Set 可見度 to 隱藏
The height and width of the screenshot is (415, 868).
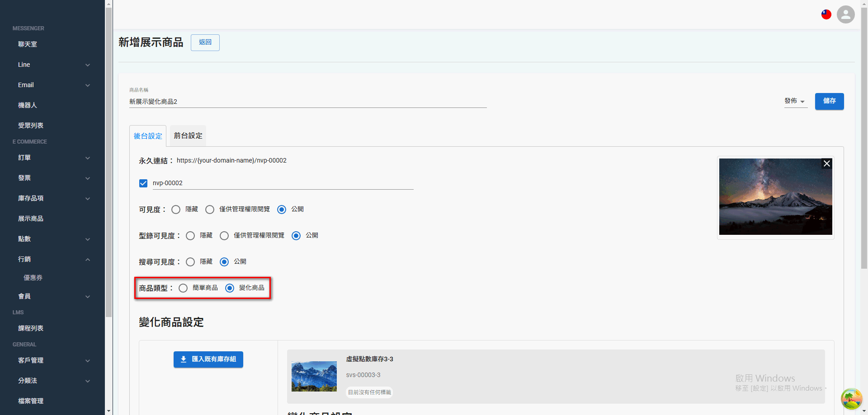(x=176, y=210)
